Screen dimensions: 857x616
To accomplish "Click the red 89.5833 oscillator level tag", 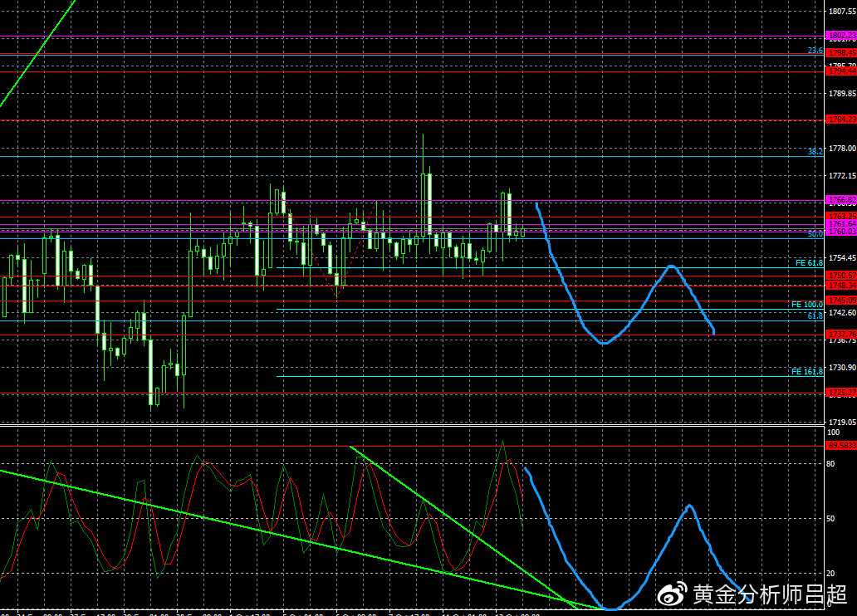I will click(x=840, y=446).
